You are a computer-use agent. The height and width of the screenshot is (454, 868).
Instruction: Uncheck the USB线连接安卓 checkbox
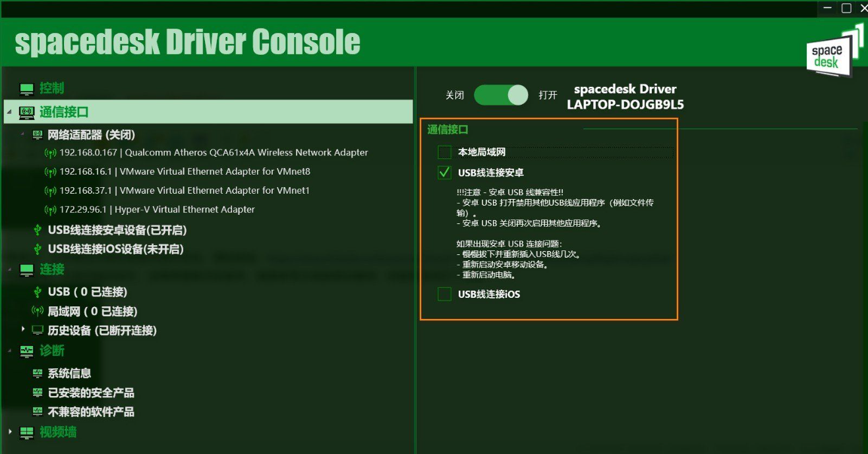coord(444,173)
